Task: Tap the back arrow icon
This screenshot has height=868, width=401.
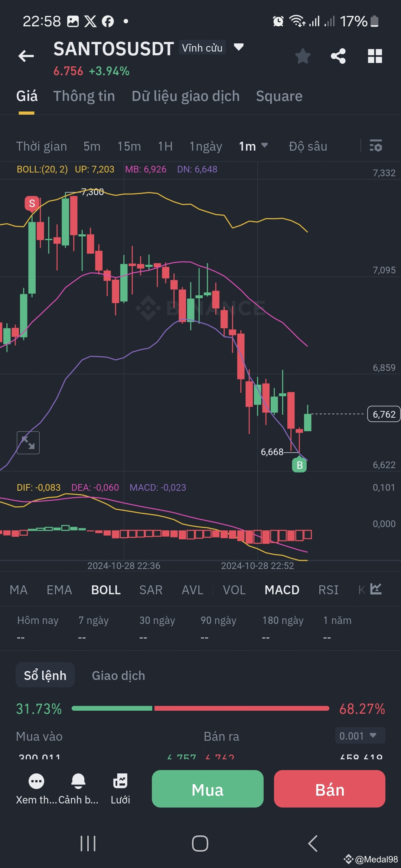Action: (x=26, y=56)
